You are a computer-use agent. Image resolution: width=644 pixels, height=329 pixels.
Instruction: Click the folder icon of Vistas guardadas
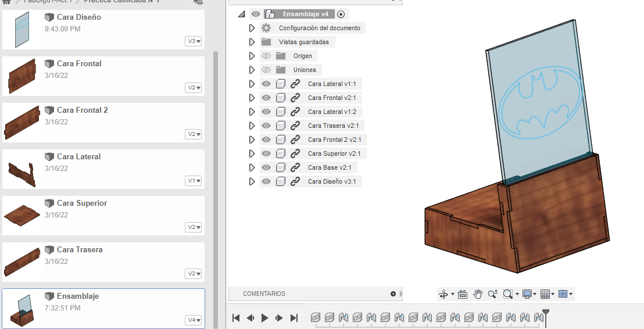point(266,42)
